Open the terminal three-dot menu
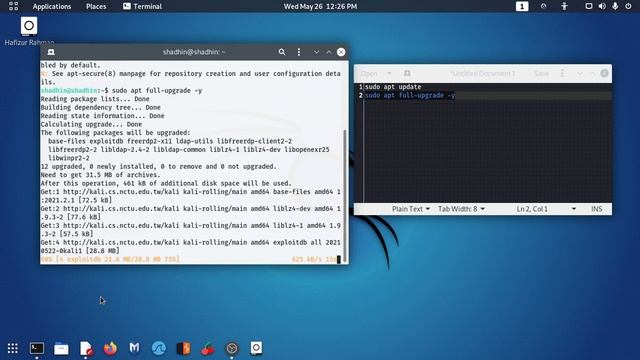This screenshot has height=360, width=640. [x=299, y=52]
